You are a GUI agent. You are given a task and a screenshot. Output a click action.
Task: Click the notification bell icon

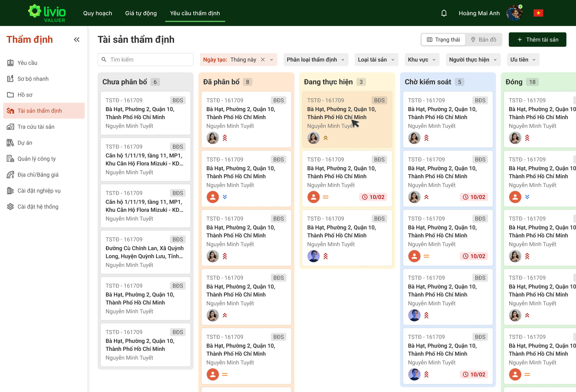click(x=444, y=13)
